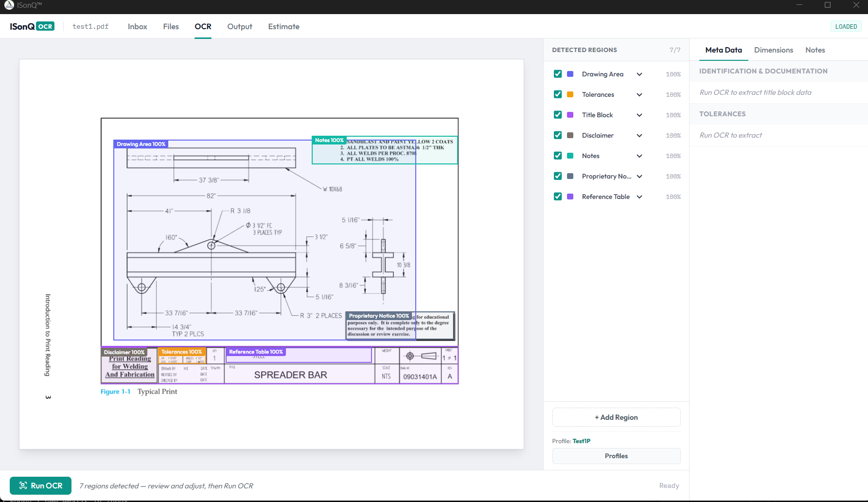Click the ISonQ app icon in title bar
This screenshot has width=868, height=502.
pos(9,5)
